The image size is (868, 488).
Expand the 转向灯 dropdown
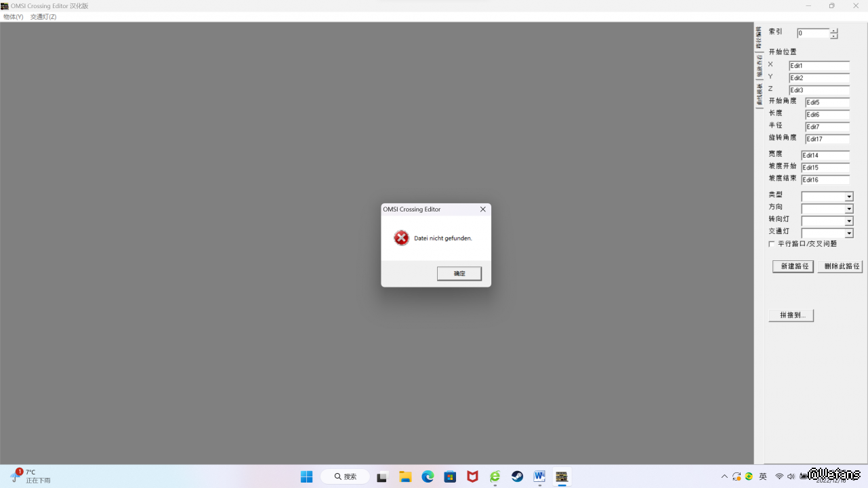click(849, 221)
